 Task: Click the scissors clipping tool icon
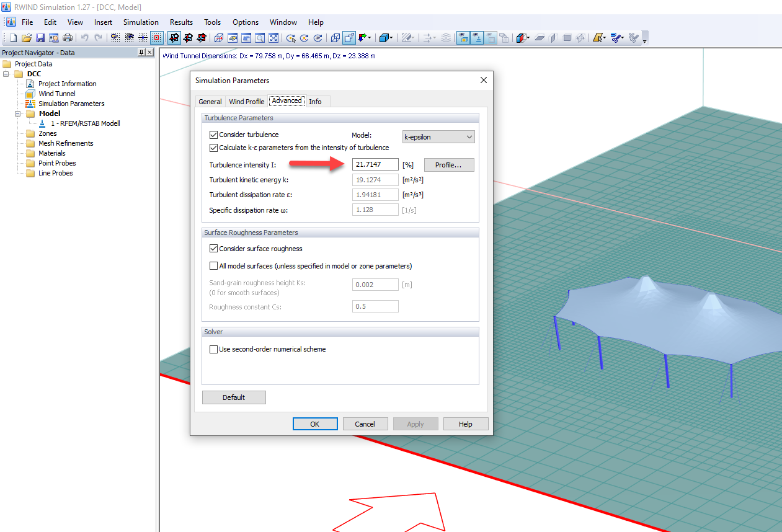[615, 38]
